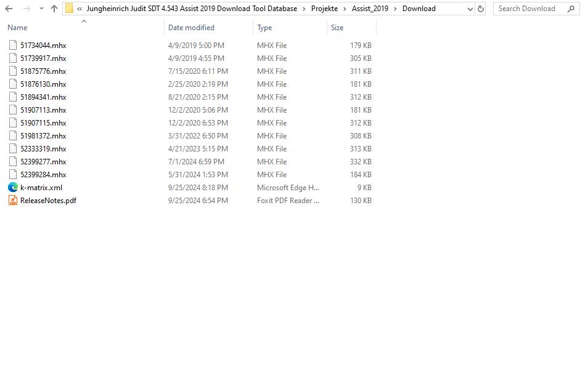Click the Forward navigation arrow
The width and height of the screenshot is (588, 365).
(x=27, y=9)
